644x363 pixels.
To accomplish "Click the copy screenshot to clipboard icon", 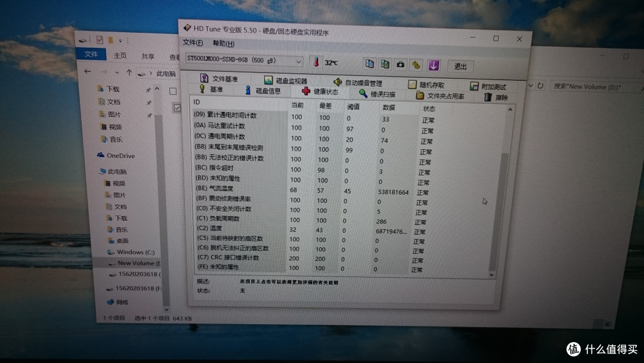I will pos(385,64).
